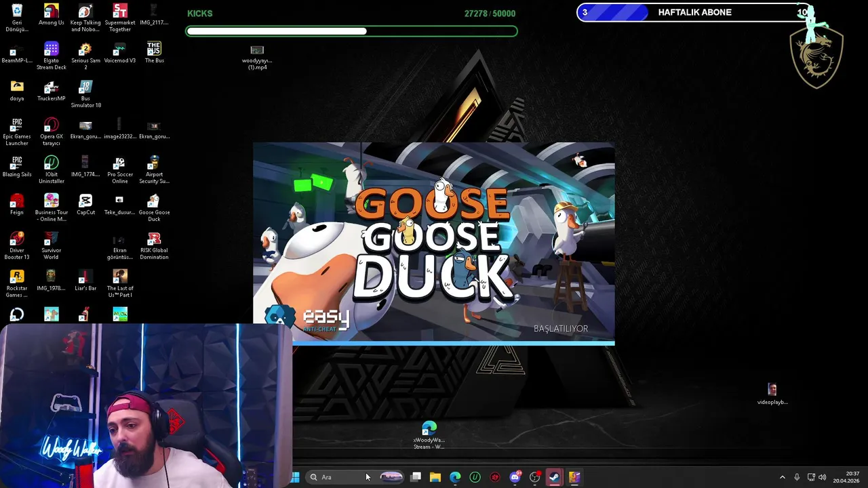Open the Elgato Stream Deck shortcut
The width and height of the screenshot is (868, 488).
pyautogui.click(x=51, y=56)
